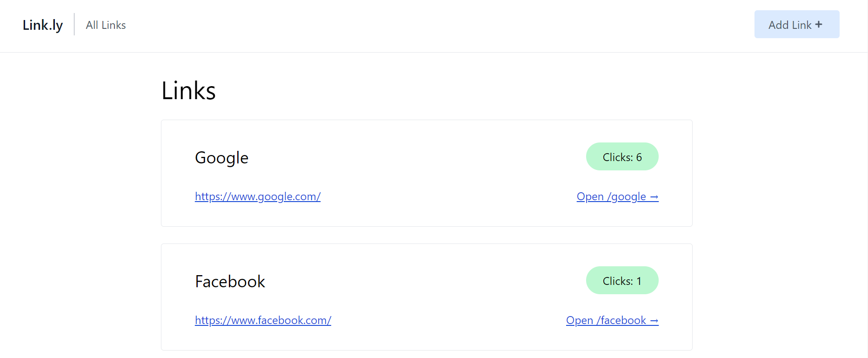Open the https://www.google.com/ link
This screenshot has width=868, height=358.
(x=258, y=196)
